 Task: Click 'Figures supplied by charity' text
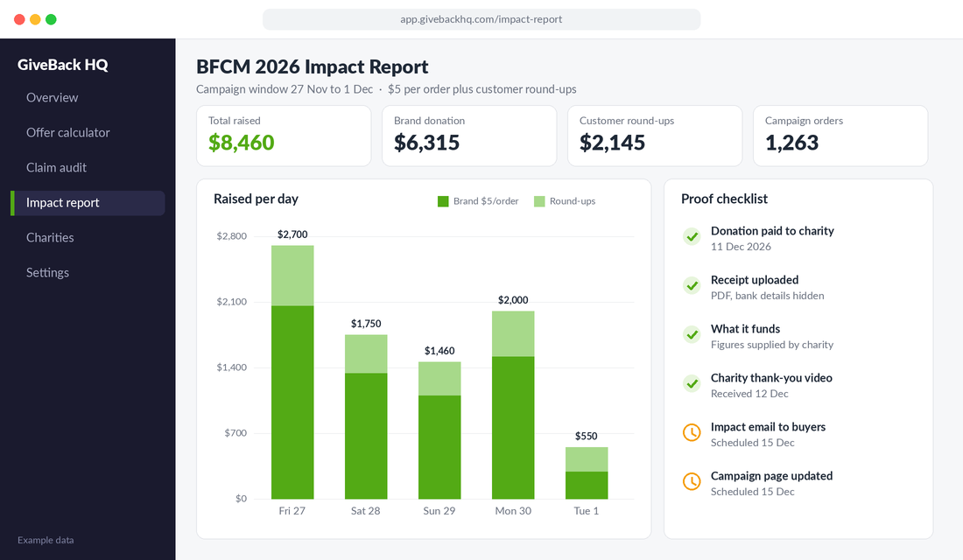pyautogui.click(x=772, y=345)
